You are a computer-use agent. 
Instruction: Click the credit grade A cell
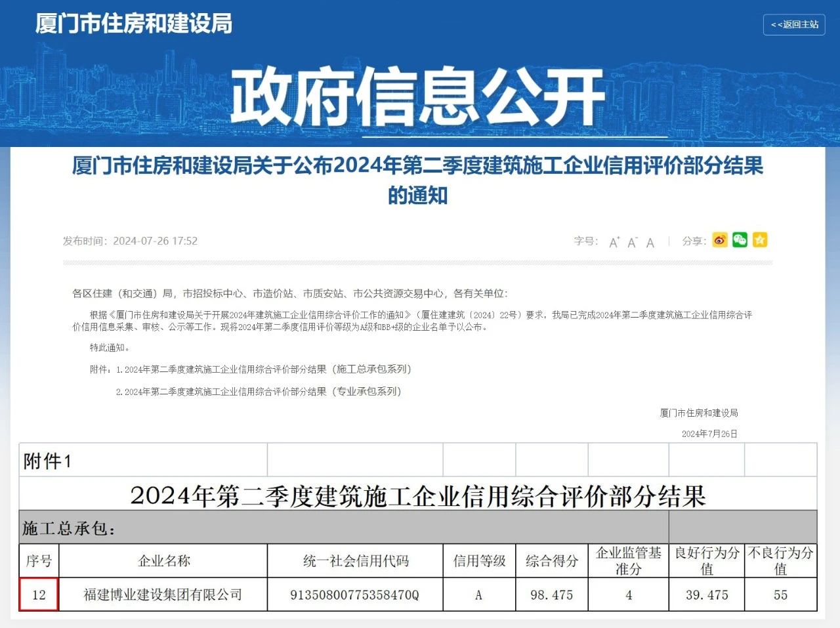pos(478,595)
